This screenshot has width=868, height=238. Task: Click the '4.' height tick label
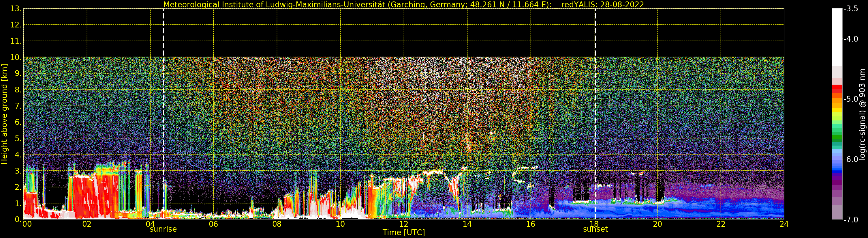click(x=18, y=155)
